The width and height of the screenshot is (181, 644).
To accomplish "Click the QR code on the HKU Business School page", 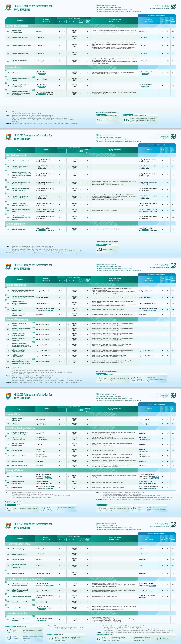I will pos(173,136).
